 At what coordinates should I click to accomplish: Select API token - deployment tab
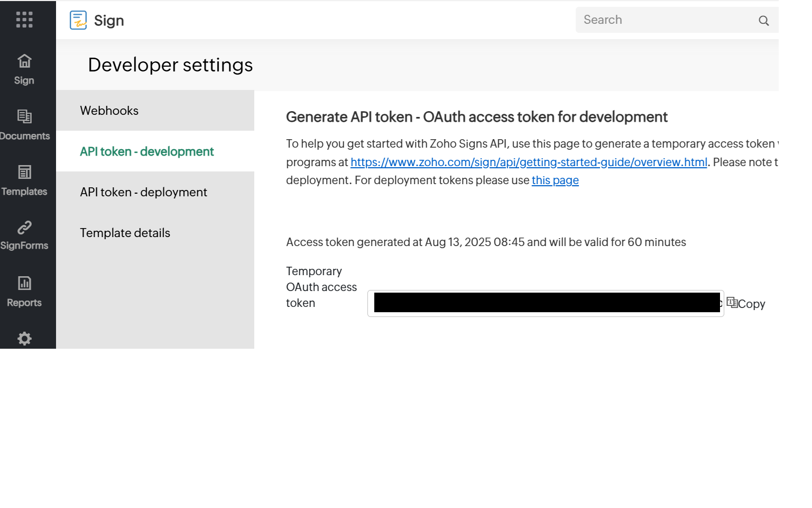pyautogui.click(x=155, y=192)
